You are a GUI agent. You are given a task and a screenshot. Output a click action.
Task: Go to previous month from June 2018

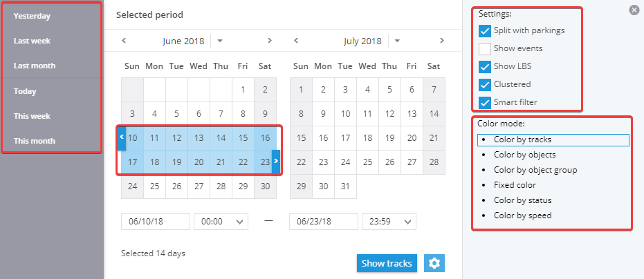point(124,40)
